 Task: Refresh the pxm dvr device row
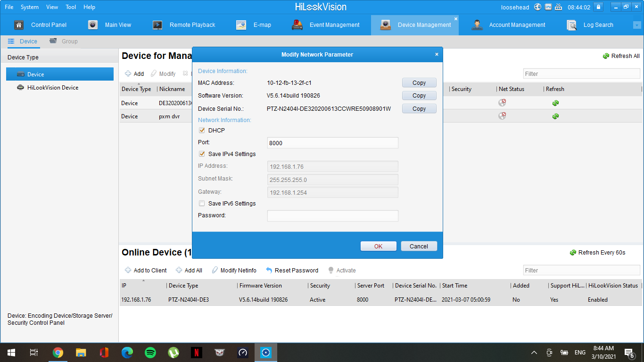click(x=555, y=116)
